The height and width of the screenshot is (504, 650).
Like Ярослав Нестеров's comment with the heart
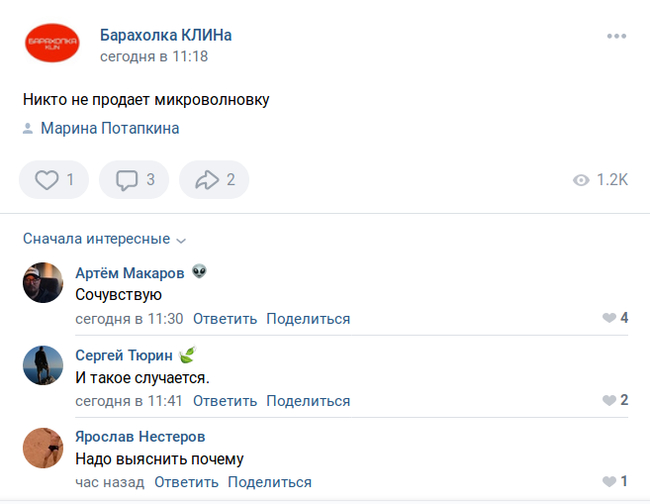point(609,481)
